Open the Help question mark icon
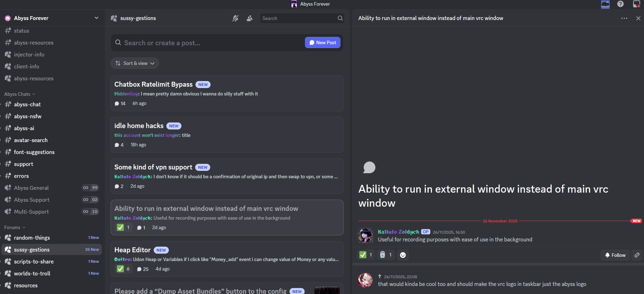 (620, 4)
